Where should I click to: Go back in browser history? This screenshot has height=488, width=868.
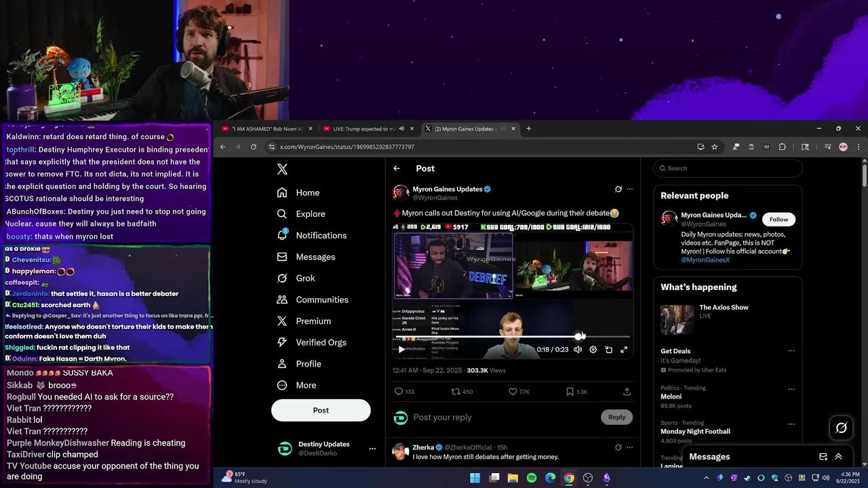(x=222, y=147)
